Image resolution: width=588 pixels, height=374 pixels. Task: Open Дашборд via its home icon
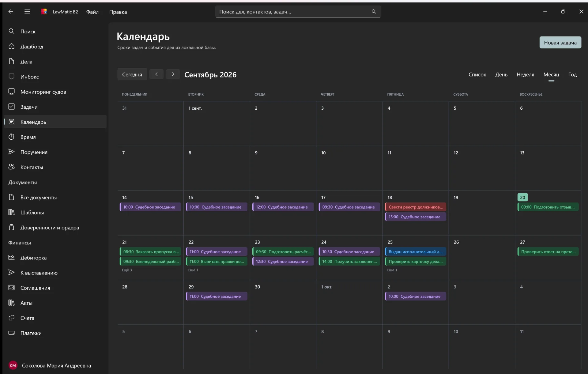[11, 46]
